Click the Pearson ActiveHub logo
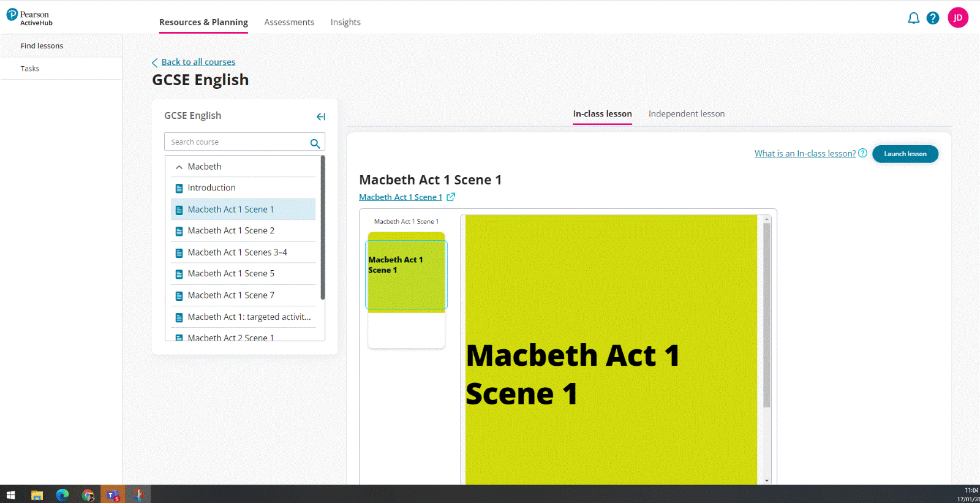The height and width of the screenshot is (503, 980). (x=29, y=18)
